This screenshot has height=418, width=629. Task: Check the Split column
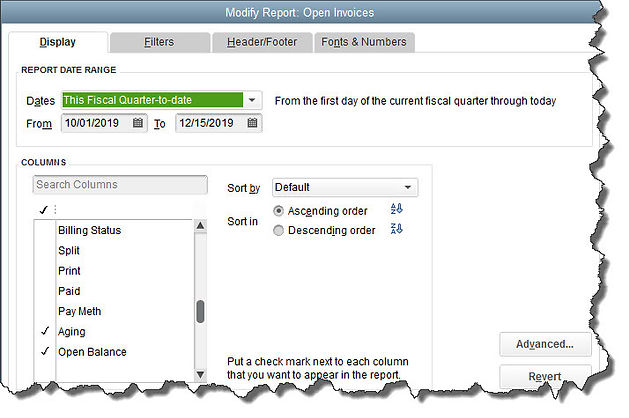click(45, 250)
